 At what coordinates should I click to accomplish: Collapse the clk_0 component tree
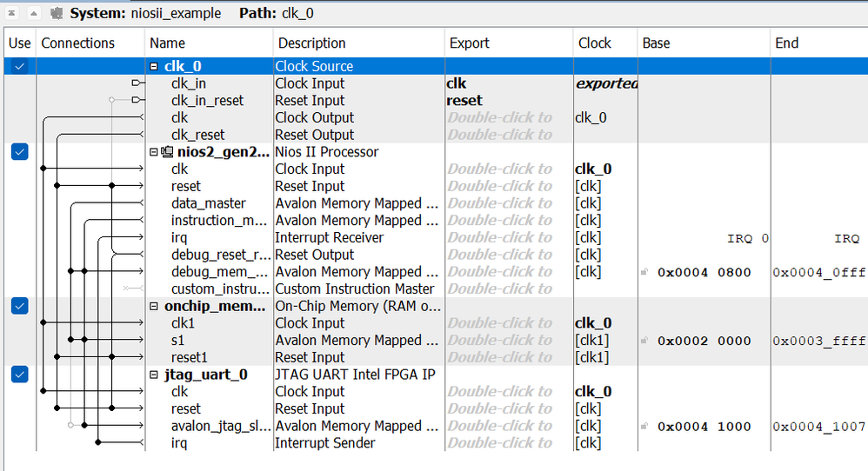coord(154,66)
